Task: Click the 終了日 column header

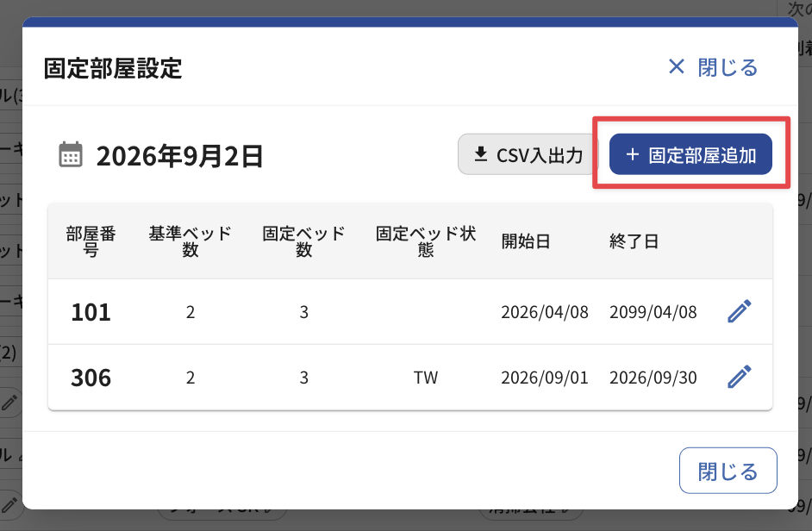Action: [x=634, y=241]
